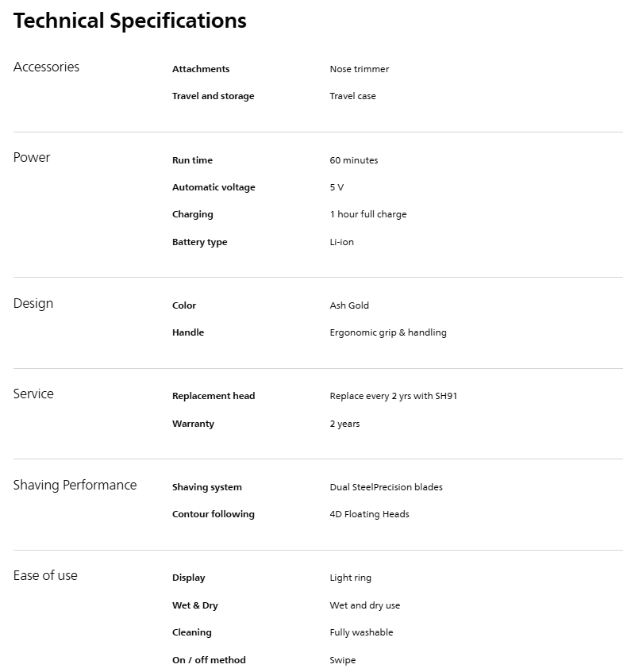Click the 60 minutes value
This screenshot has height=672, width=631.
click(x=353, y=160)
